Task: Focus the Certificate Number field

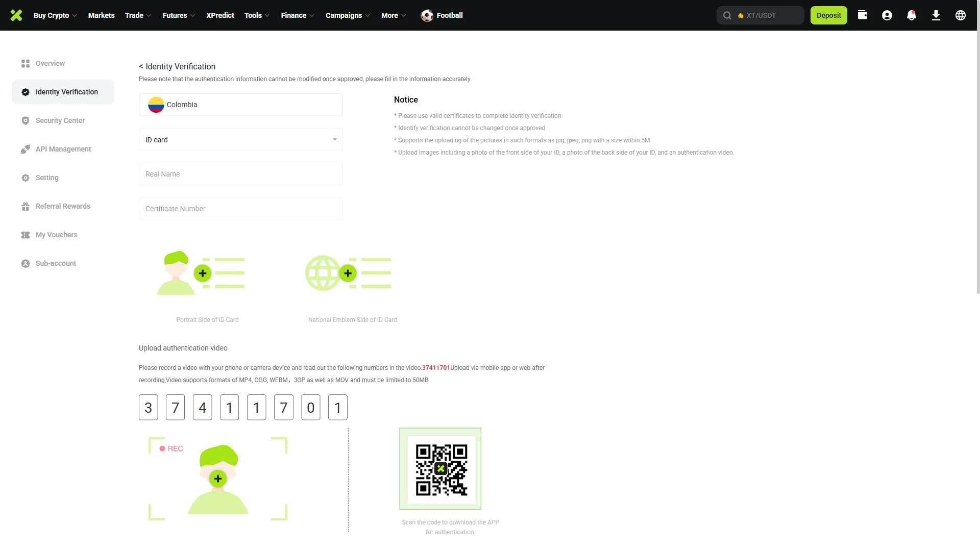Action: 241,209
